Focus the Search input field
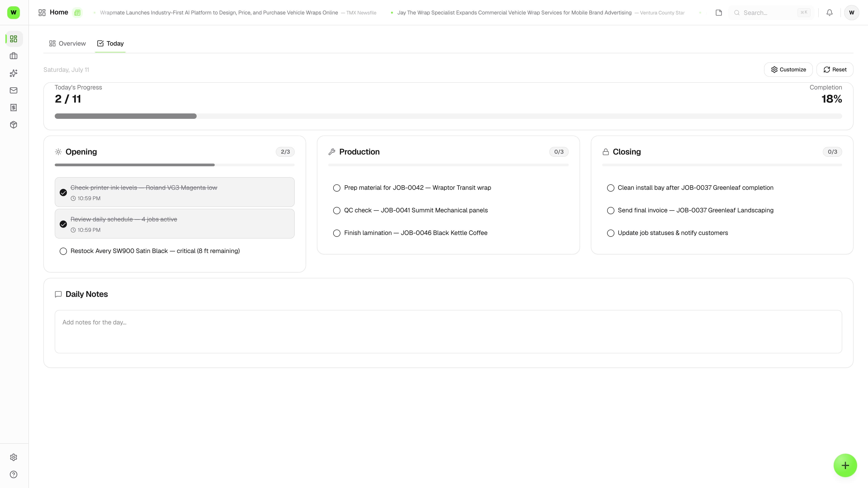This screenshot has width=868, height=488. (771, 13)
